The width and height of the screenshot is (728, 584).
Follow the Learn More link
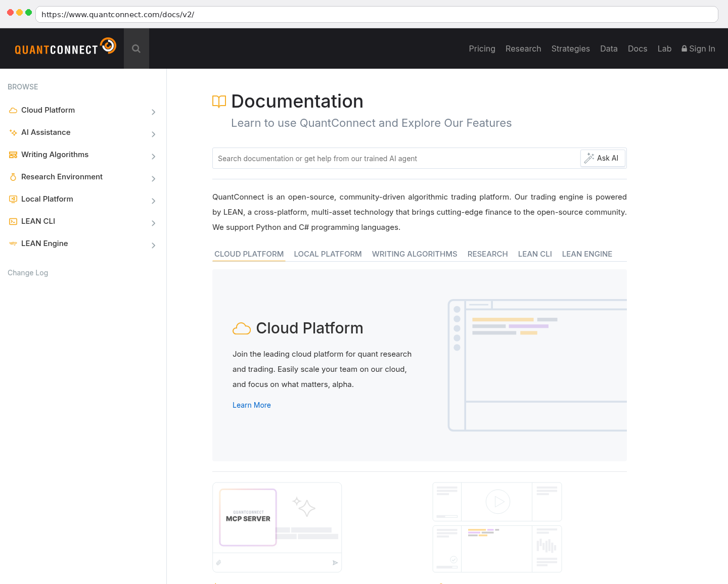coord(252,405)
